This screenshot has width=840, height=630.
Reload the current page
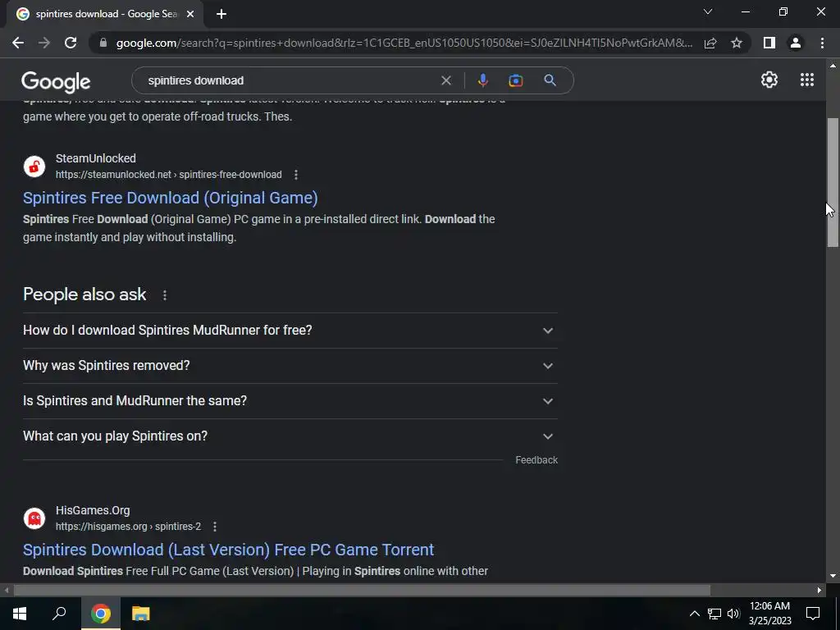point(71,43)
